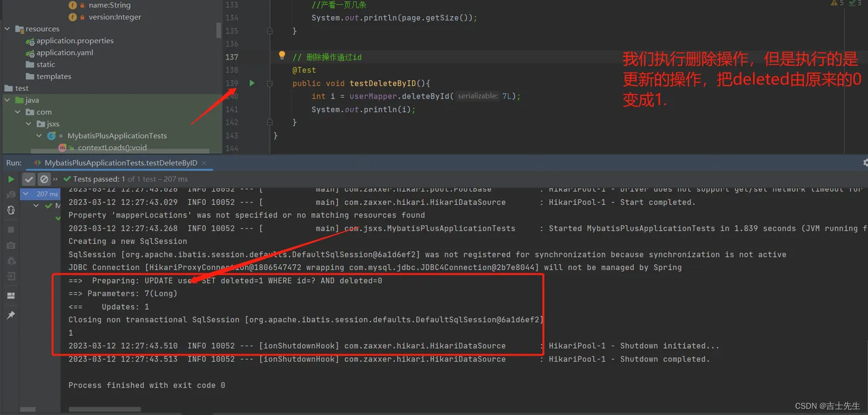Select the test folder
Screen dimensions: 868x415
[x=22, y=88]
